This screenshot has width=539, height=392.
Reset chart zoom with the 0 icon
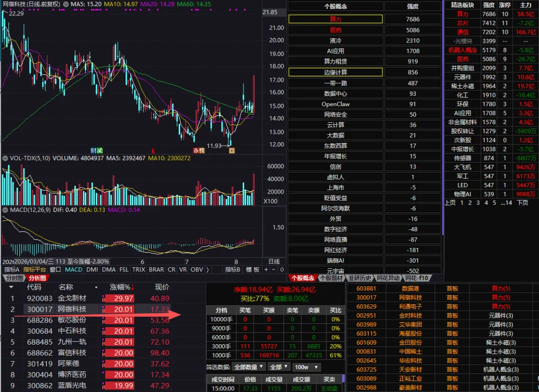tap(282, 270)
